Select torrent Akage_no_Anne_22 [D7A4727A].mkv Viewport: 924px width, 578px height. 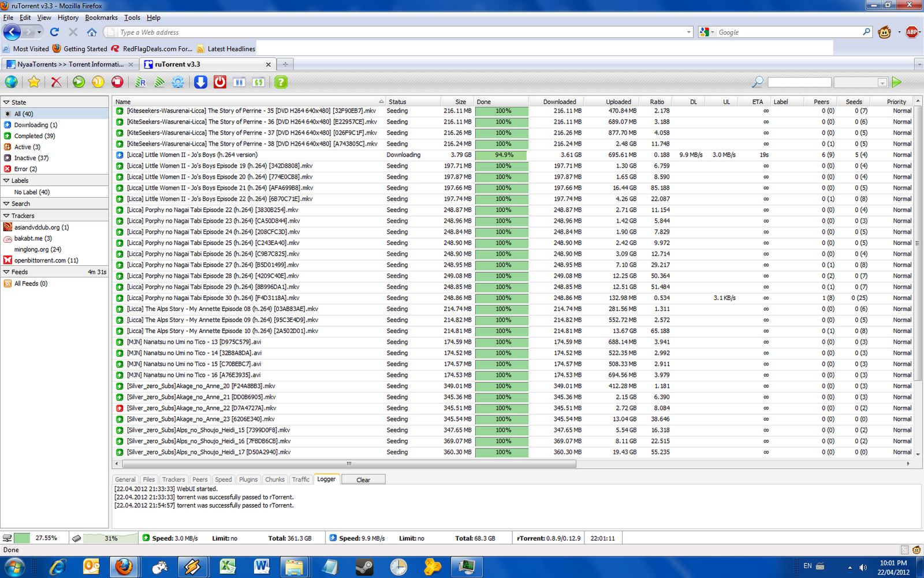[x=513, y=408]
